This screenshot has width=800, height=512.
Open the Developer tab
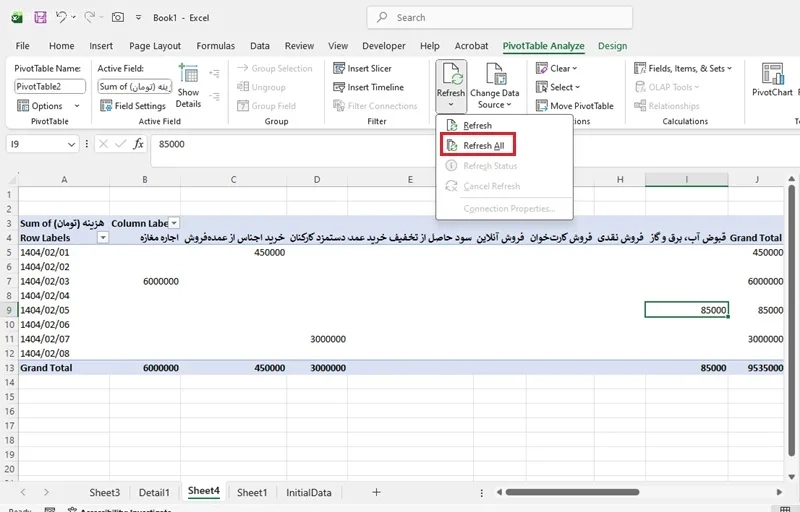(384, 46)
